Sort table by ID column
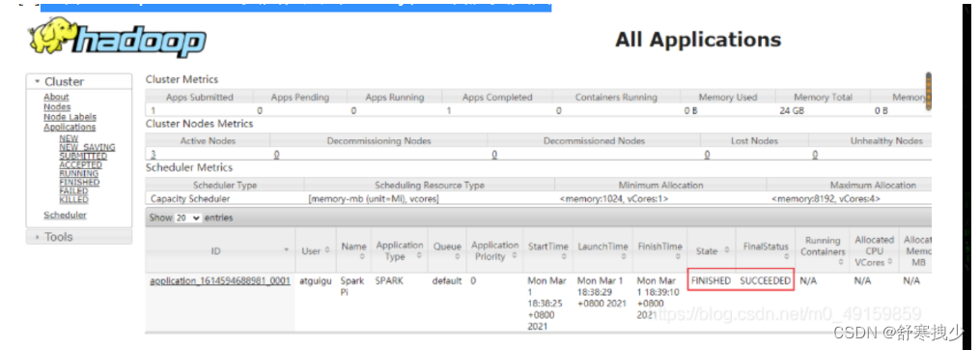This screenshot has height=350, width=980. [221, 250]
